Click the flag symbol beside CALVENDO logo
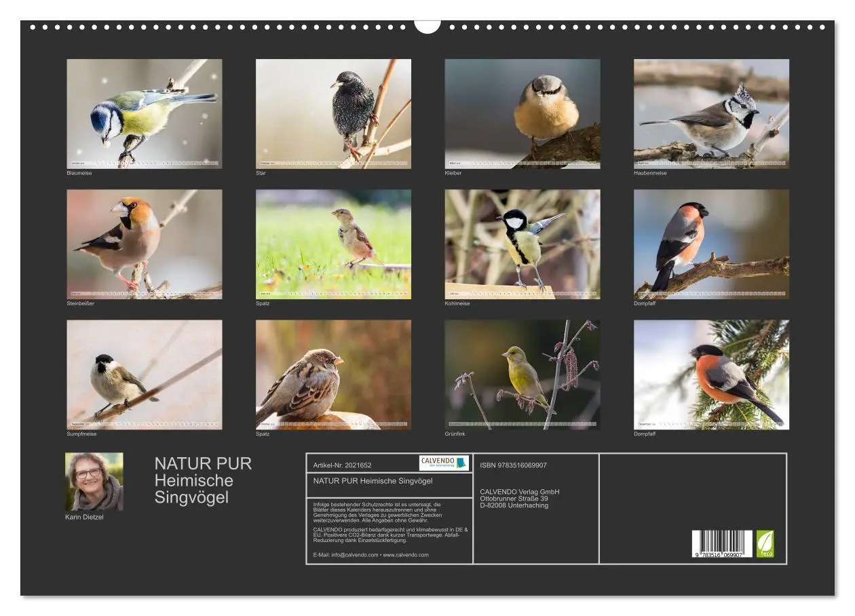 (x=461, y=463)
